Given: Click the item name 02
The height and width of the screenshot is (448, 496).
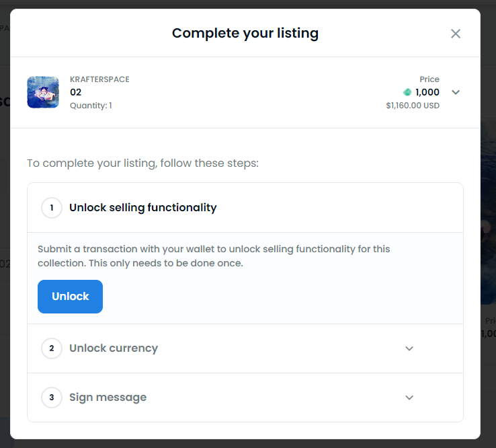Looking at the screenshot, I should pyautogui.click(x=76, y=92).
